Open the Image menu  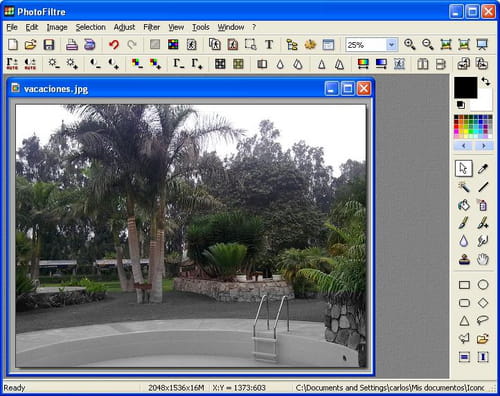pyautogui.click(x=57, y=27)
